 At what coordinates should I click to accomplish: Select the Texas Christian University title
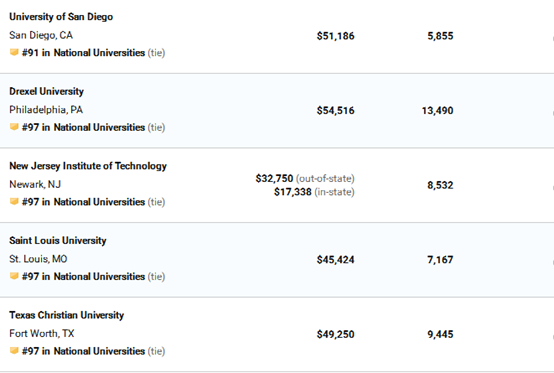(66, 315)
